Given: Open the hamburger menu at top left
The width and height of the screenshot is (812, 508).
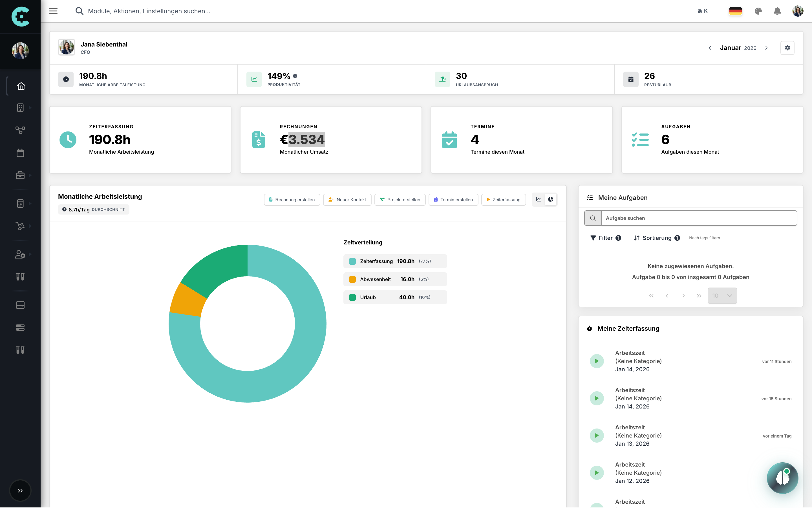Looking at the screenshot, I should pos(53,11).
